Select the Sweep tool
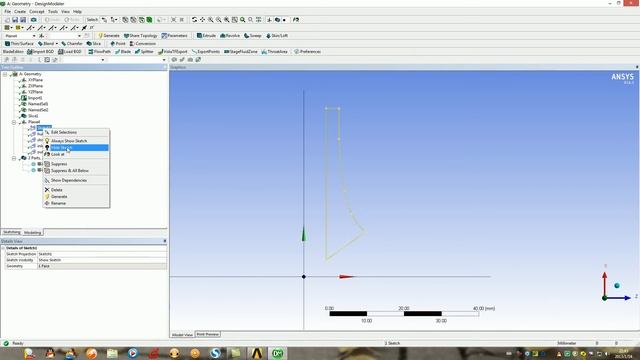Image resolution: width=640 pixels, height=360 pixels. [x=253, y=36]
